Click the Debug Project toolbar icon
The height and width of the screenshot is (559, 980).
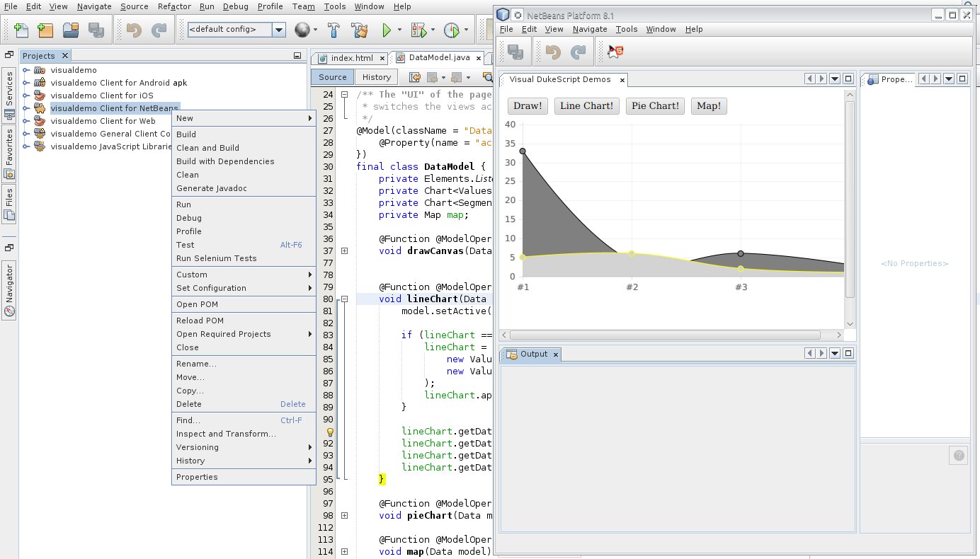[419, 30]
